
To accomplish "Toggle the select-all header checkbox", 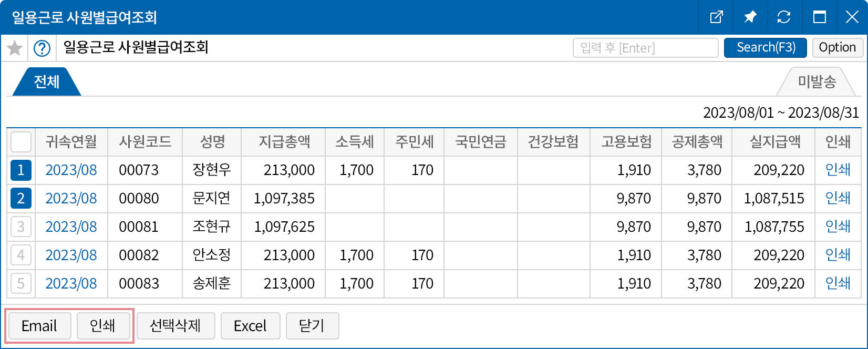I will click(x=21, y=142).
